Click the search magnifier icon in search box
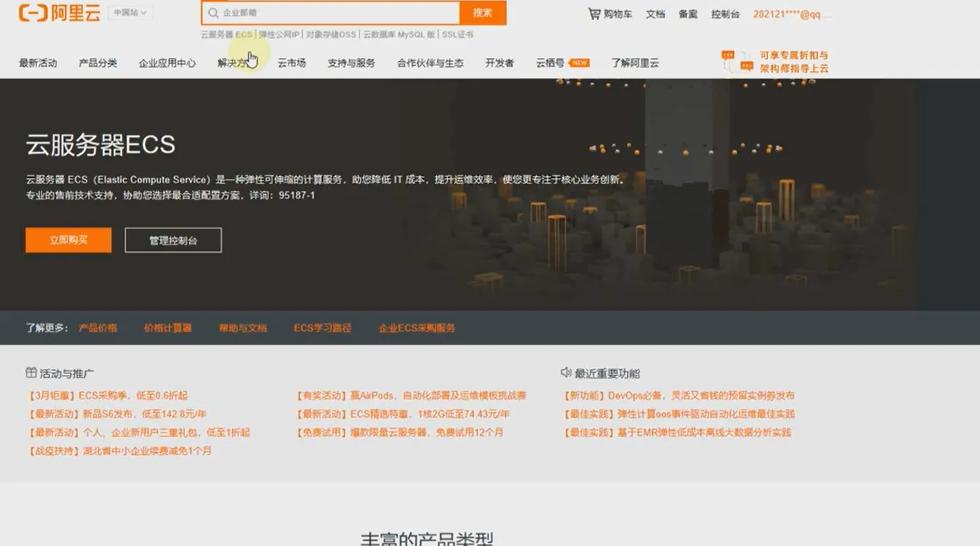The width and height of the screenshot is (980, 546). pyautogui.click(x=213, y=13)
